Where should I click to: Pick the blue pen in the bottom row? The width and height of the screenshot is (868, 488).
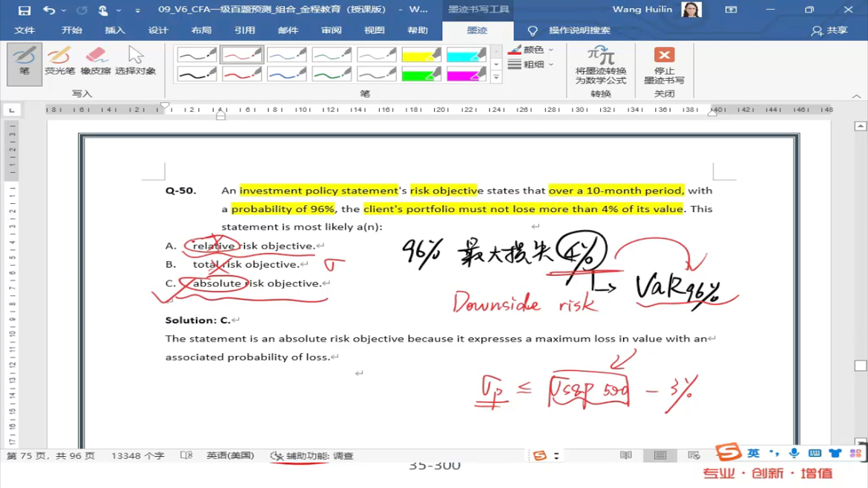[286, 73]
